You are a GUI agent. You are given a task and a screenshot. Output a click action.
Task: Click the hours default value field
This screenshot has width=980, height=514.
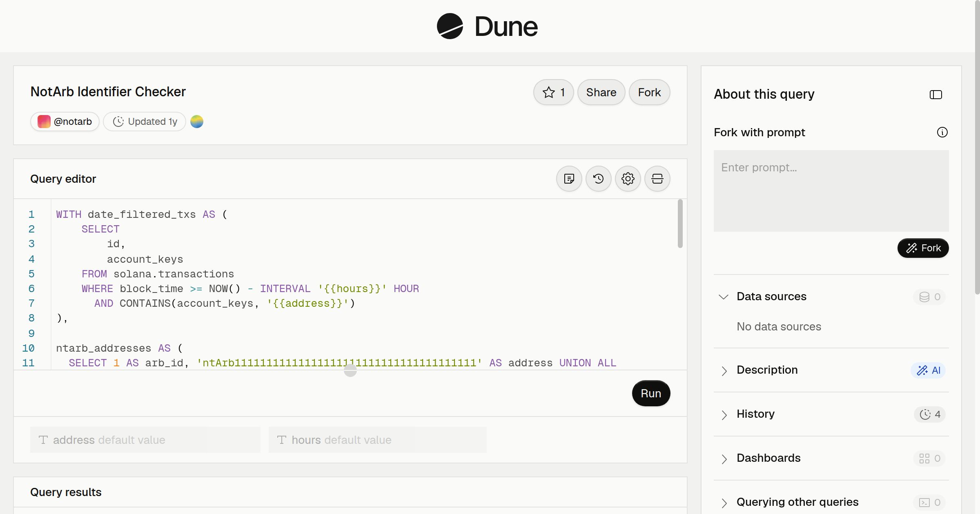coord(377,440)
